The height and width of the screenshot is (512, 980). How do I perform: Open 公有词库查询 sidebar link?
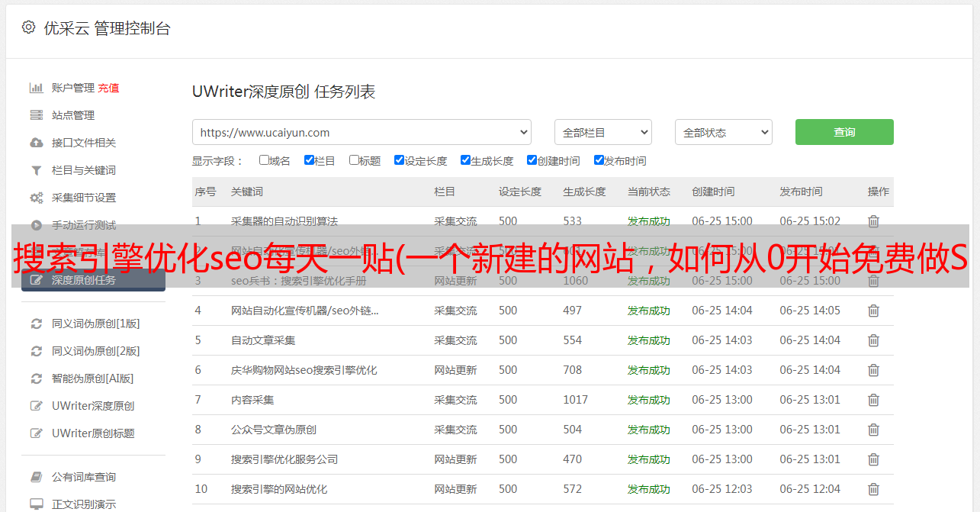coord(84,477)
